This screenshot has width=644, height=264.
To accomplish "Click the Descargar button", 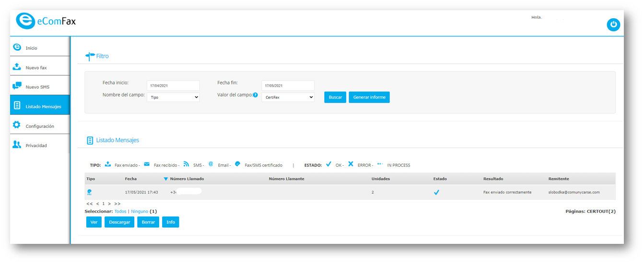I will 119,222.
